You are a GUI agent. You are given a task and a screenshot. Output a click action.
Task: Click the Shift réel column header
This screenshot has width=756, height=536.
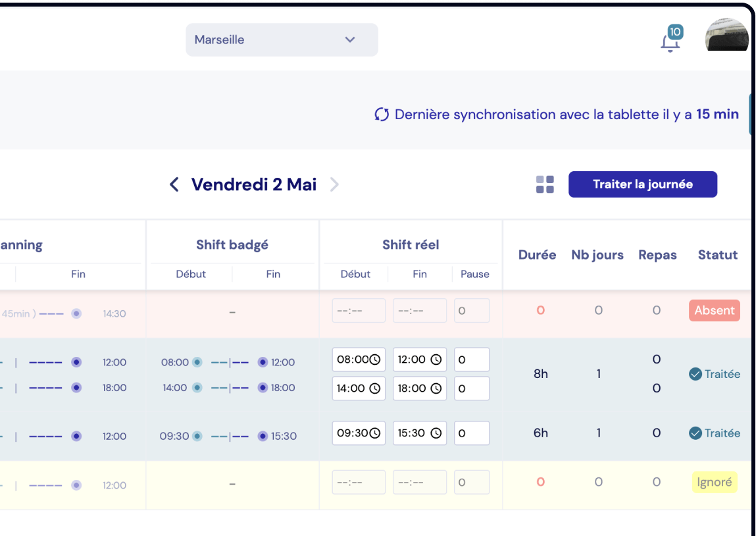(411, 245)
